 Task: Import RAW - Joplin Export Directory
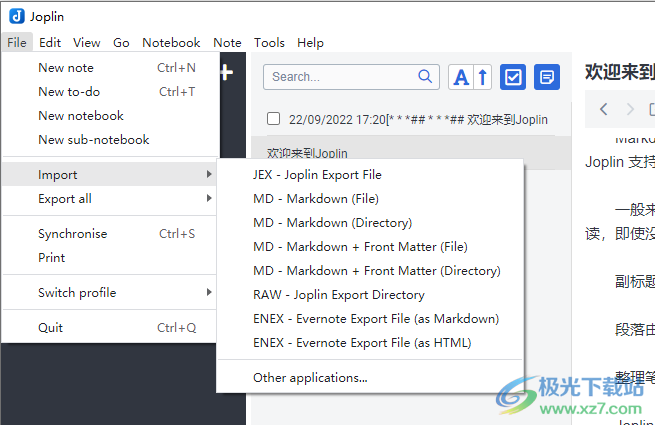370,295
